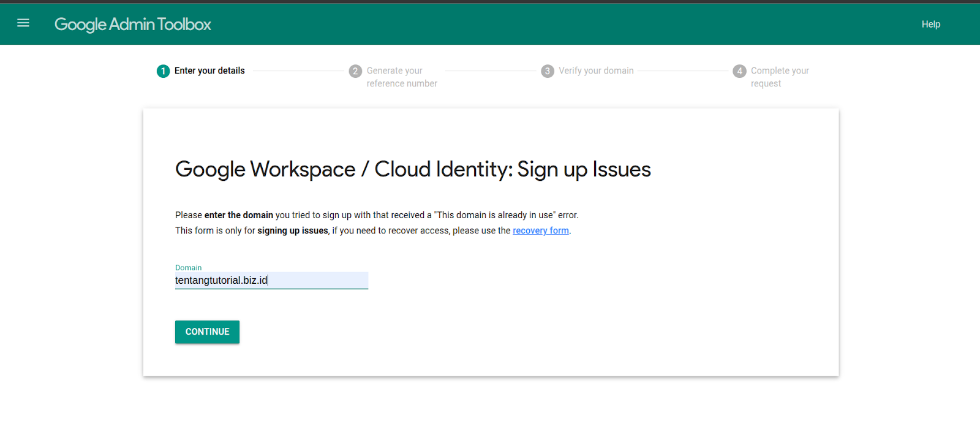Image resolution: width=980 pixels, height=437 pixels.
Task: Open the hamburger navigation menu
Action: click(23, 23)
